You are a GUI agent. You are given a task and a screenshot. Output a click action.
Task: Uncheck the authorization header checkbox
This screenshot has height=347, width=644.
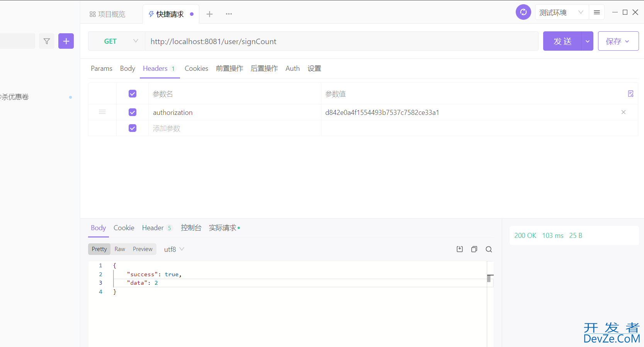133,112
